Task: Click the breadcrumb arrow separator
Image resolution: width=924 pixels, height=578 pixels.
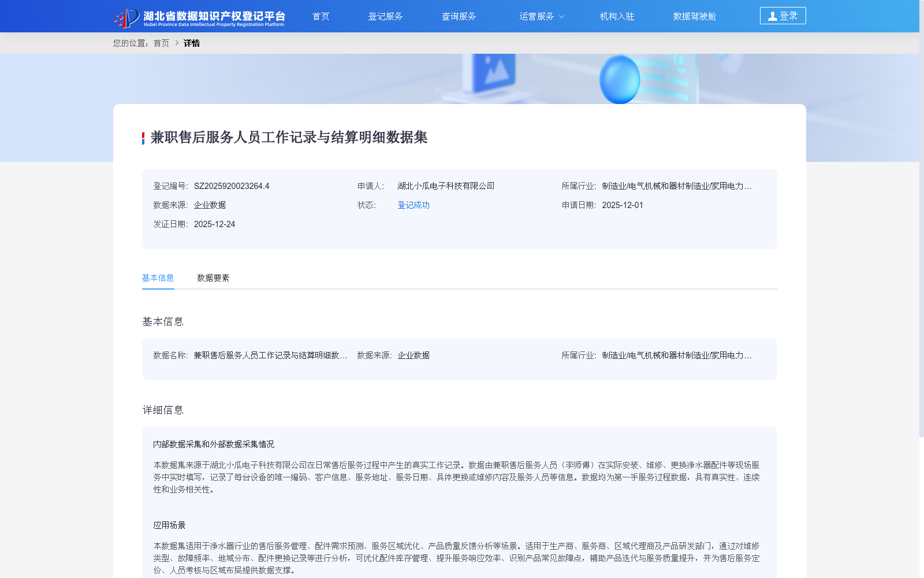Action: click(177, 43)
